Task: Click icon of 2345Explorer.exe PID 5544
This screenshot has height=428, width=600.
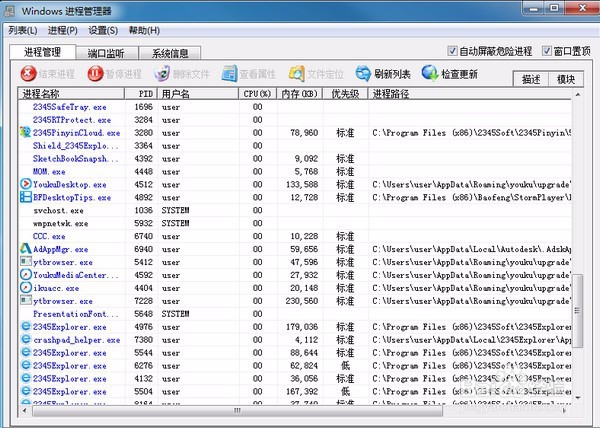Action: coord(26,352)
